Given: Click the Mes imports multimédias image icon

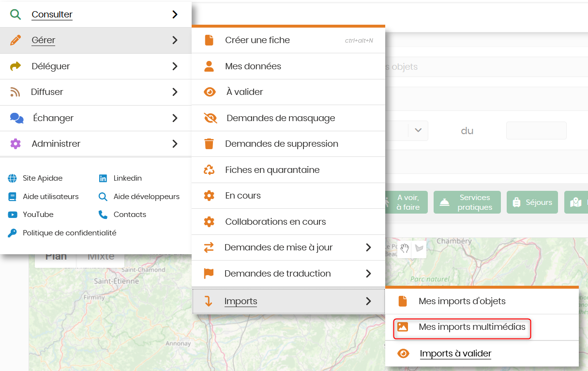Looking at the screenshot, I should click(403, 327).
